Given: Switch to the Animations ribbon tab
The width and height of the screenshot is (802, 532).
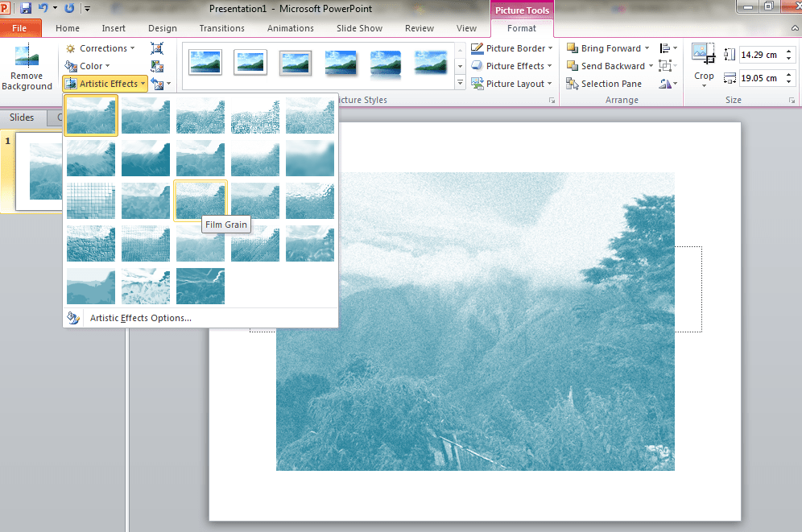Looking at the screenshot, I should (291, 27).
